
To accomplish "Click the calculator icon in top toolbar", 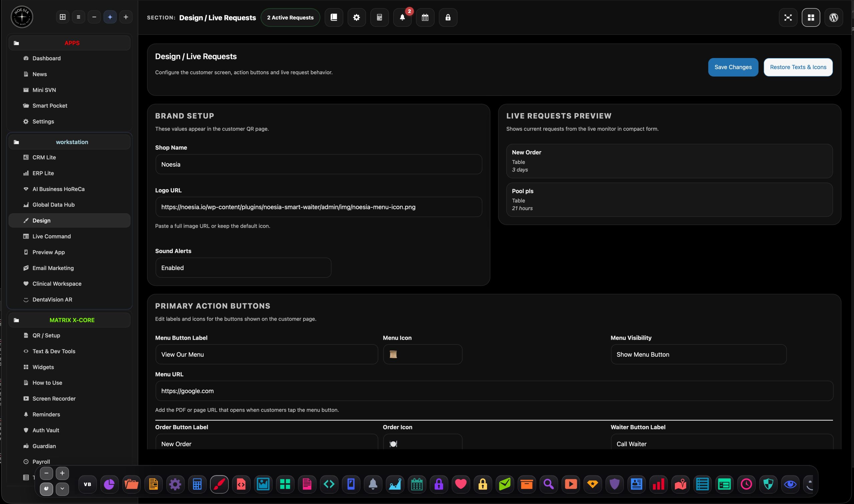I will click(x=379, y=17).
